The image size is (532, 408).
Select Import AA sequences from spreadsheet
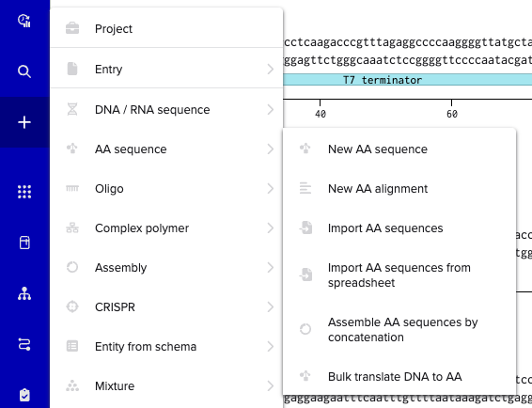399,275
